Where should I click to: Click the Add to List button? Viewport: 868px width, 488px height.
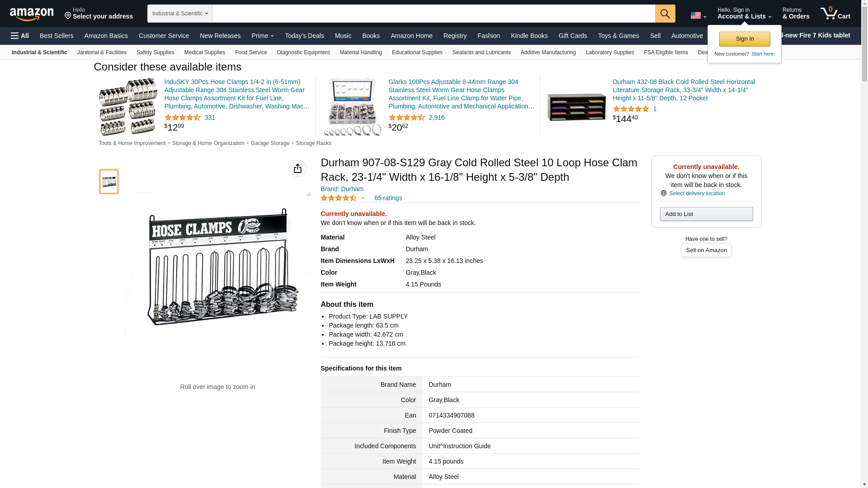point(706,214)
